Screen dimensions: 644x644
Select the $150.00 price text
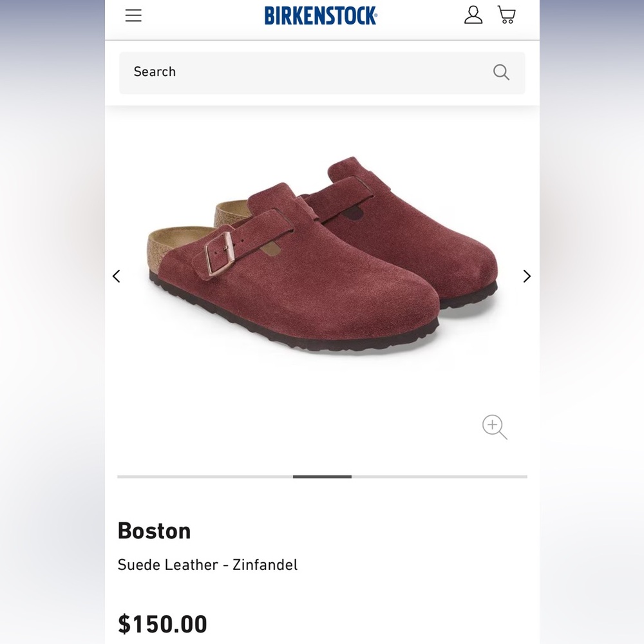coord(162,622)
